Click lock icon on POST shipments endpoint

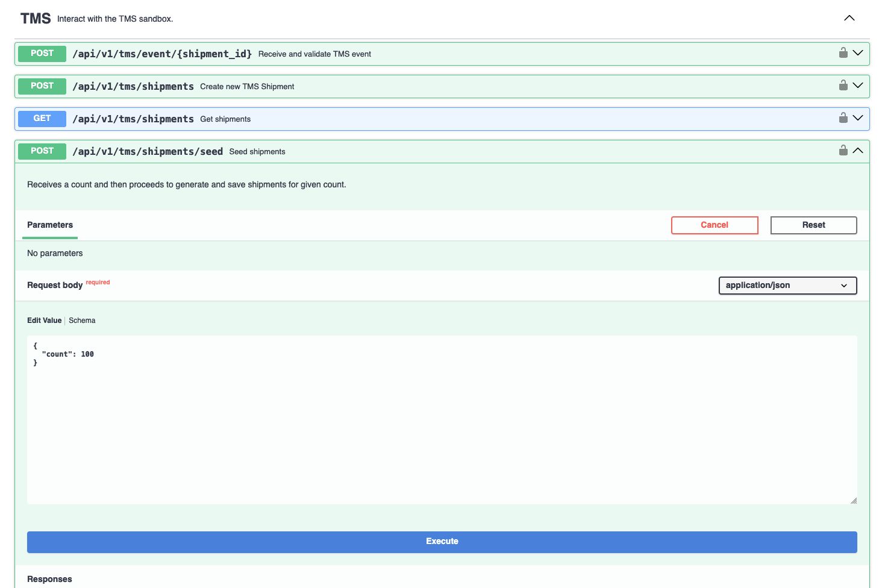click(x=843, y=86)
